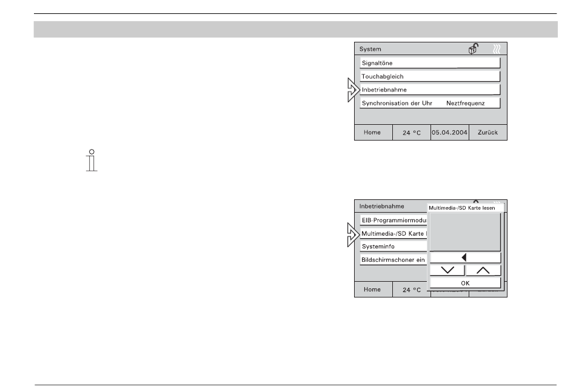This screenshot has width=576, height=392.
Task: Confirm with OK in the SD card popup
Action: pos(465,283)
